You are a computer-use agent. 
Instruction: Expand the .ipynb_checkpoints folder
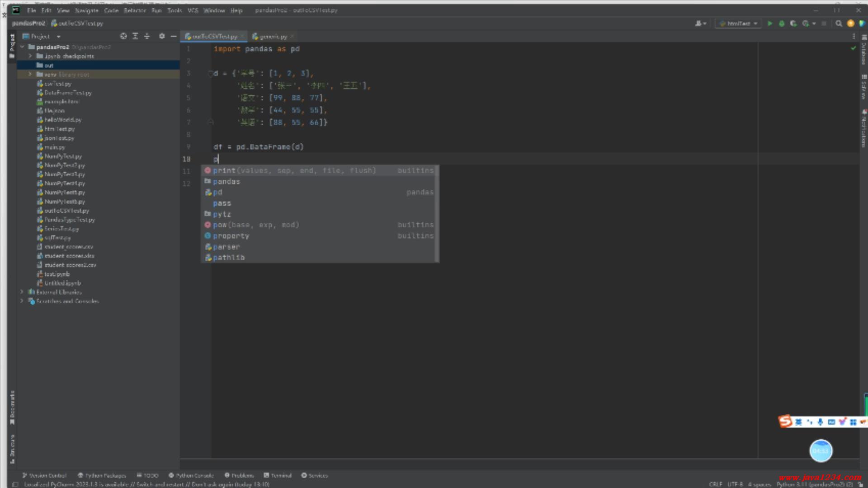coord(30,56)
